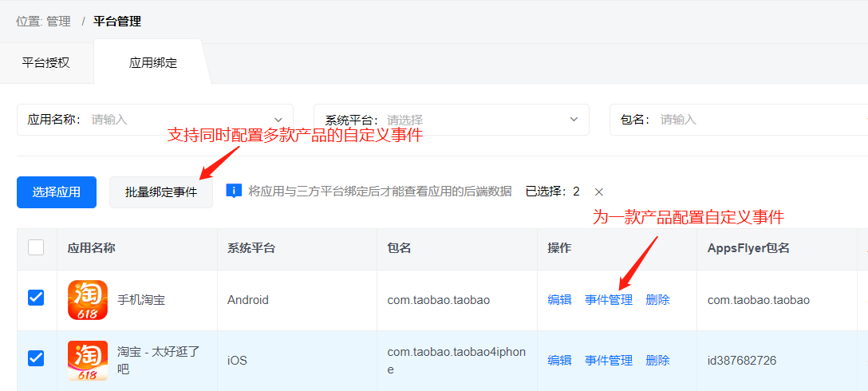Uncheck the 手机淘宝 row checkbox
Image resolution: width=868 pixels, height=391 pixels.
point(36,298)
